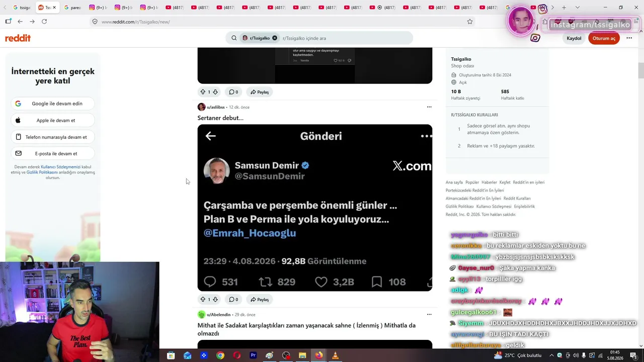Continue with Google sign-in
The width and height of the screenshot is (644, 362).
53,104
